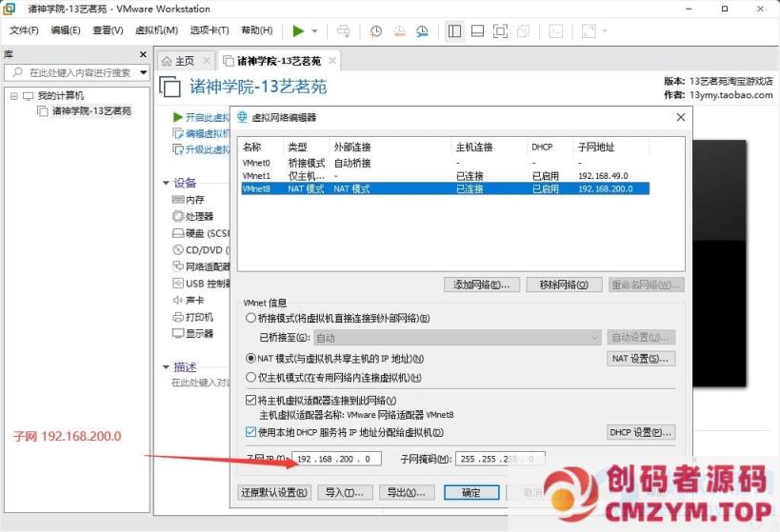Click the revert snapshot toolbar icon
Screen dimensions: 780x532
(399, 31)
